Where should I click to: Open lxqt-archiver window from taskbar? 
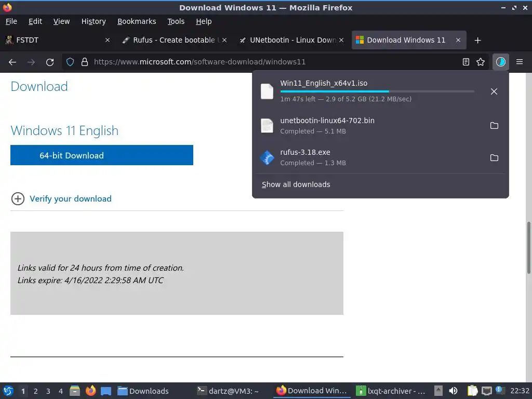[391, 391]
